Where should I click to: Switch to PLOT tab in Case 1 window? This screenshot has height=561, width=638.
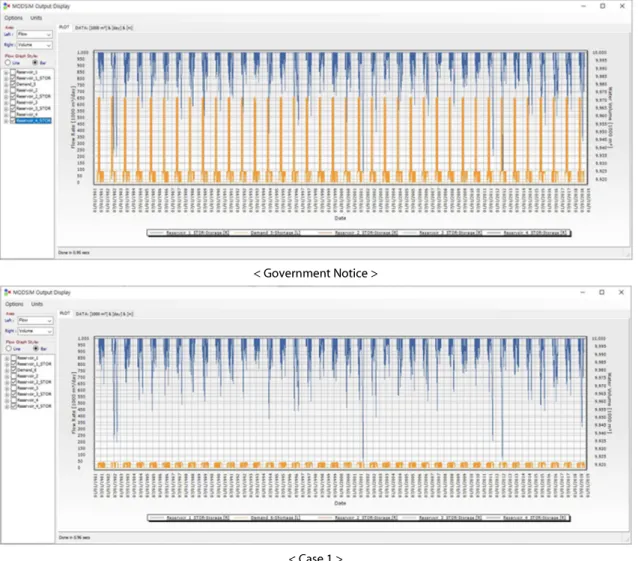[x=65, y=313]
